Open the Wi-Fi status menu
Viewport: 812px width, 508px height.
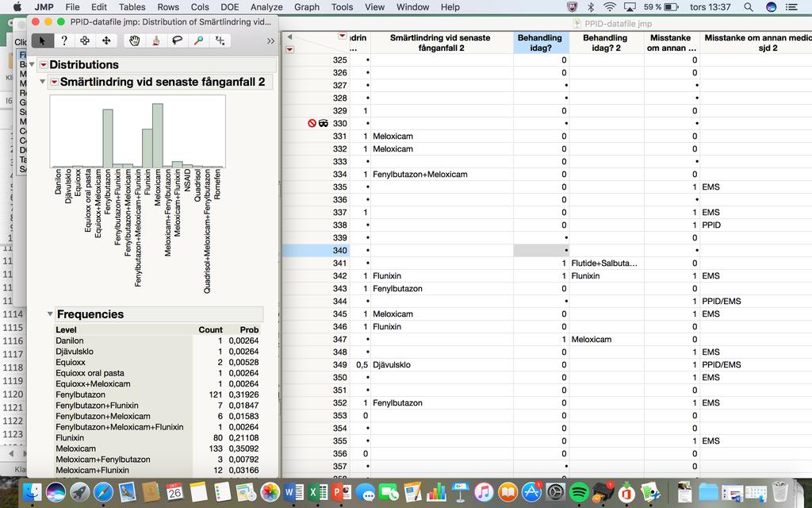(610, 7)
